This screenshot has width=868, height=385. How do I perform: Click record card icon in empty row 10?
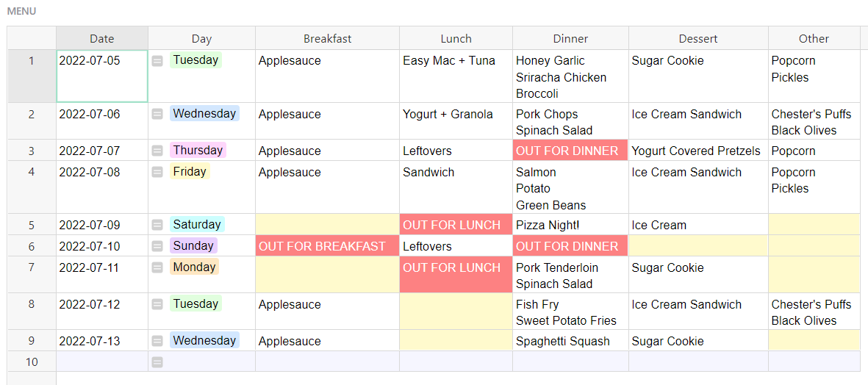pos(157,362)
